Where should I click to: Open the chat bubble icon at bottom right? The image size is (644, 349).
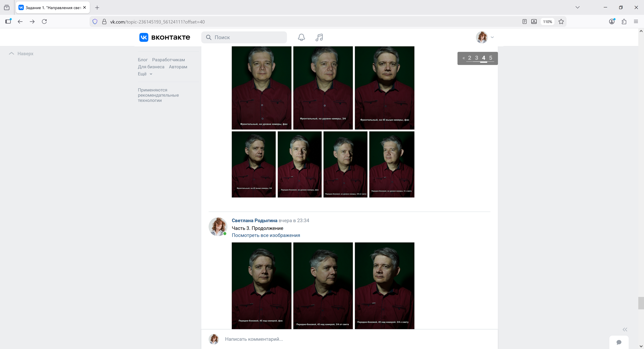(x=619, y=342)
